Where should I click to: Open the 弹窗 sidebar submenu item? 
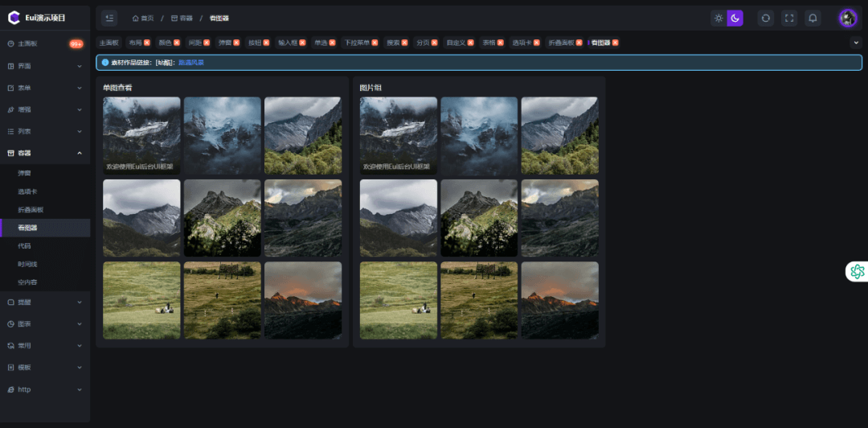pyautogui.click(x=45, y=174)
